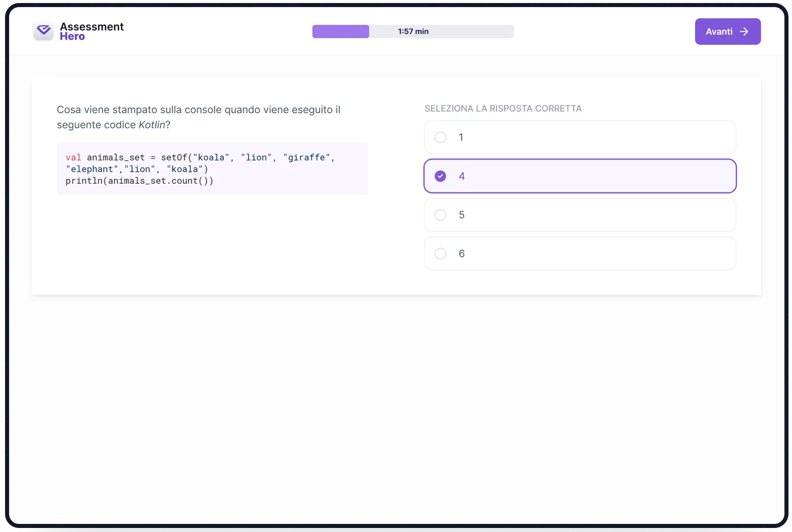Click the Kotlin code snippet block
This screenshot has width=792, height=532.
point(213,169)
